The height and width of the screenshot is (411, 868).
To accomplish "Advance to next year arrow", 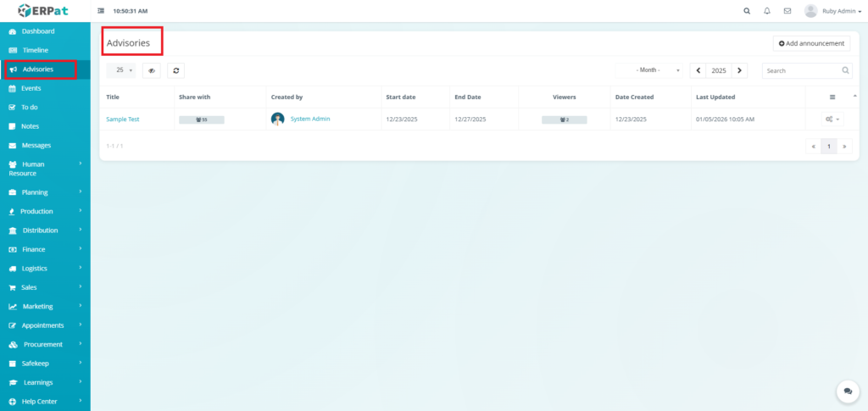I will (740, 71).
